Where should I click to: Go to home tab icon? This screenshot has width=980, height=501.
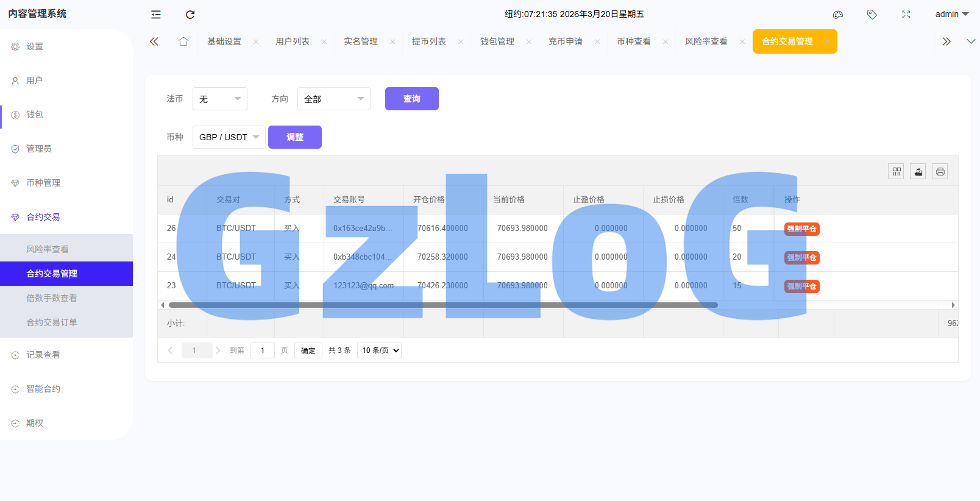coord(183,41)
